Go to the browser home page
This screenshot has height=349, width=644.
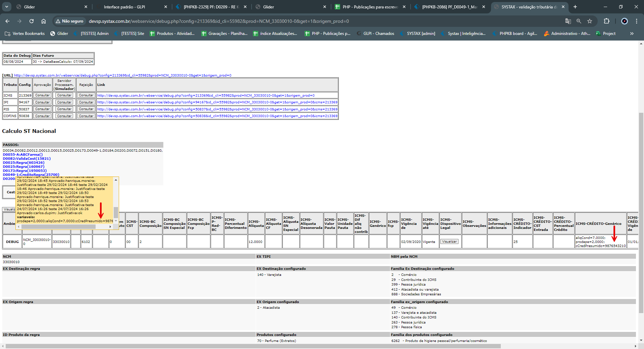44,21
